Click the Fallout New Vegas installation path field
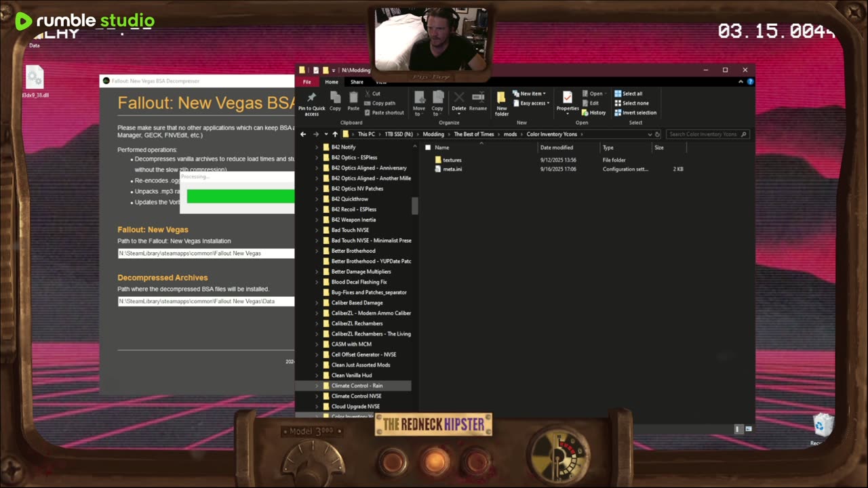The image size is (868, 488). [206, 253]
